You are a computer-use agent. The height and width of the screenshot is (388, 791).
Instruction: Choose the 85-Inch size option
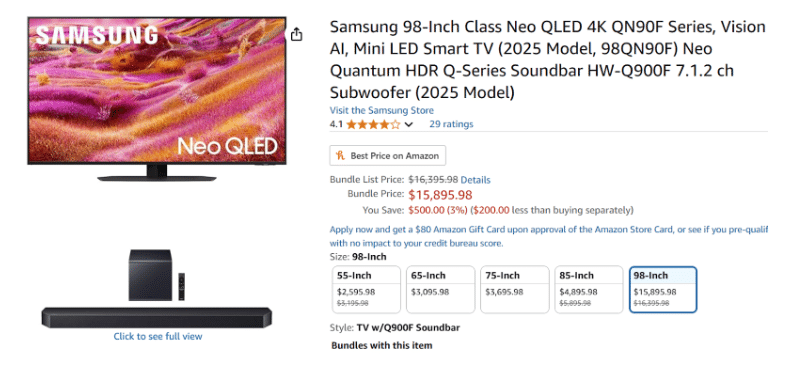[x=589, y=290]
